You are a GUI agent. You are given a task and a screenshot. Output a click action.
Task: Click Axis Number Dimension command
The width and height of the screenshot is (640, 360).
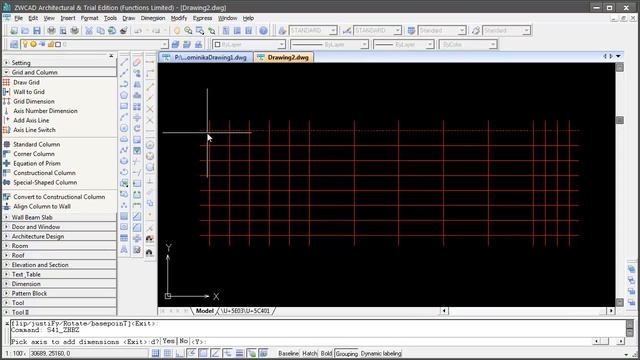(x=45, y=111)
